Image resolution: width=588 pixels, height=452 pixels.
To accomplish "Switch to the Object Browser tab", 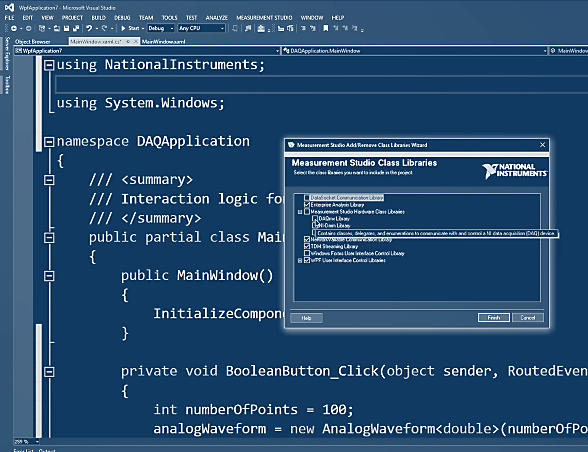I will tap(33, 42).
